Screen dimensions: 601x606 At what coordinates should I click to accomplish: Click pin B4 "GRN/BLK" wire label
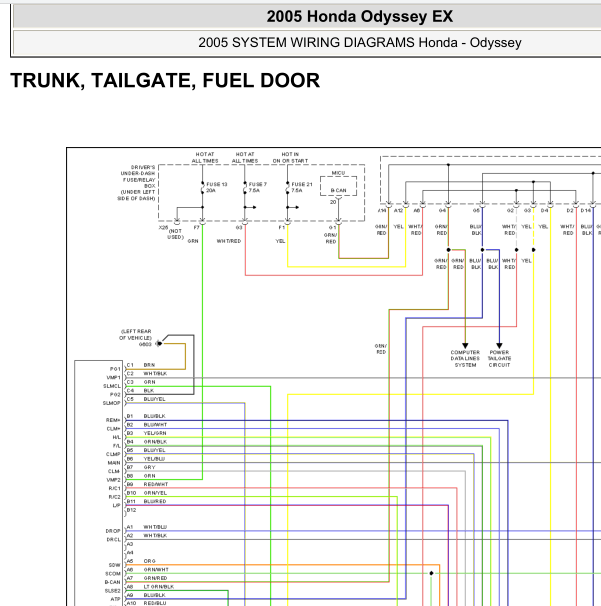pyautogui.click(x=155, y=442)
